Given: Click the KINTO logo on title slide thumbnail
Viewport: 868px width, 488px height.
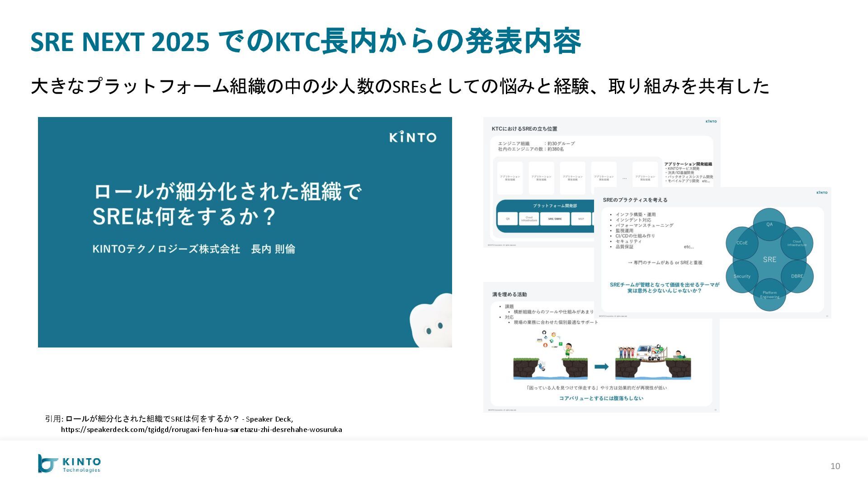Looking at the screenshot, I should (x=412, y=137).
